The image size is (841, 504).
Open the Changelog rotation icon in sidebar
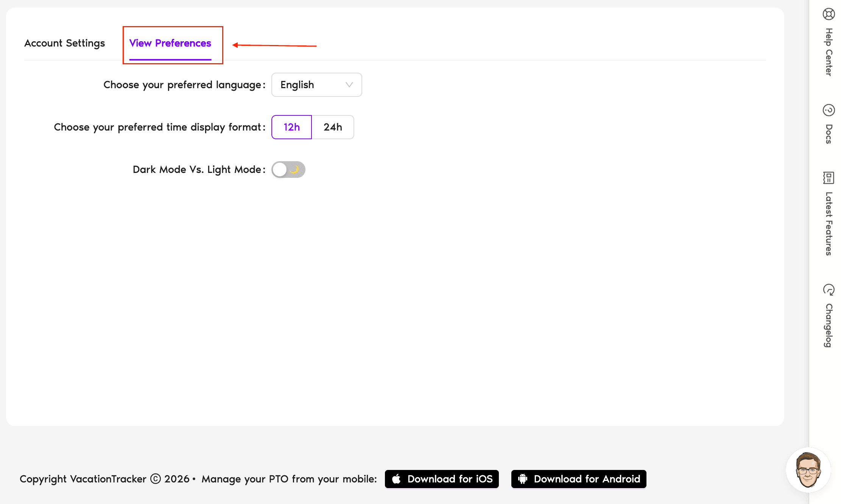(829, 289)
